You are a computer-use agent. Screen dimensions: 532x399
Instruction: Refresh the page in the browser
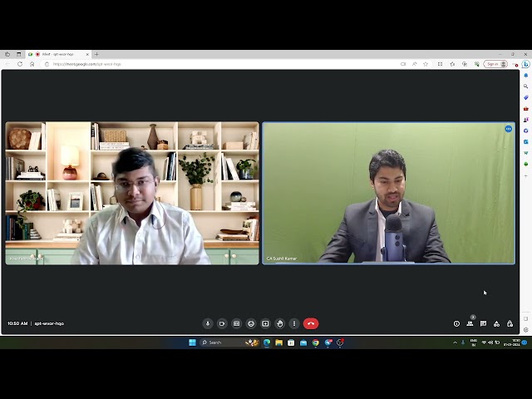coord(20,64)
